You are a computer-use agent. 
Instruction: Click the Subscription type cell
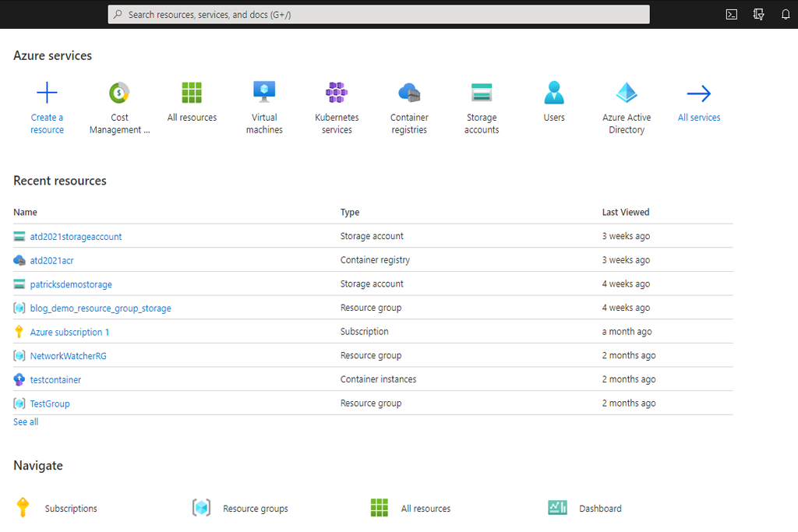[x=365, y=332]
